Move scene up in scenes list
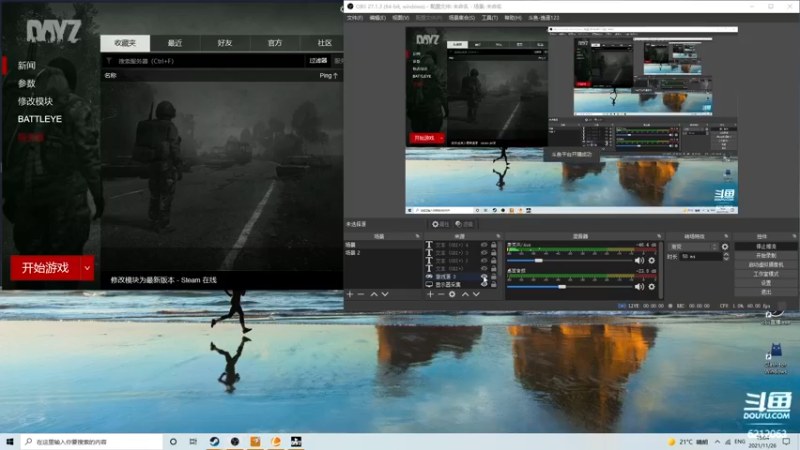 point(374,294)
